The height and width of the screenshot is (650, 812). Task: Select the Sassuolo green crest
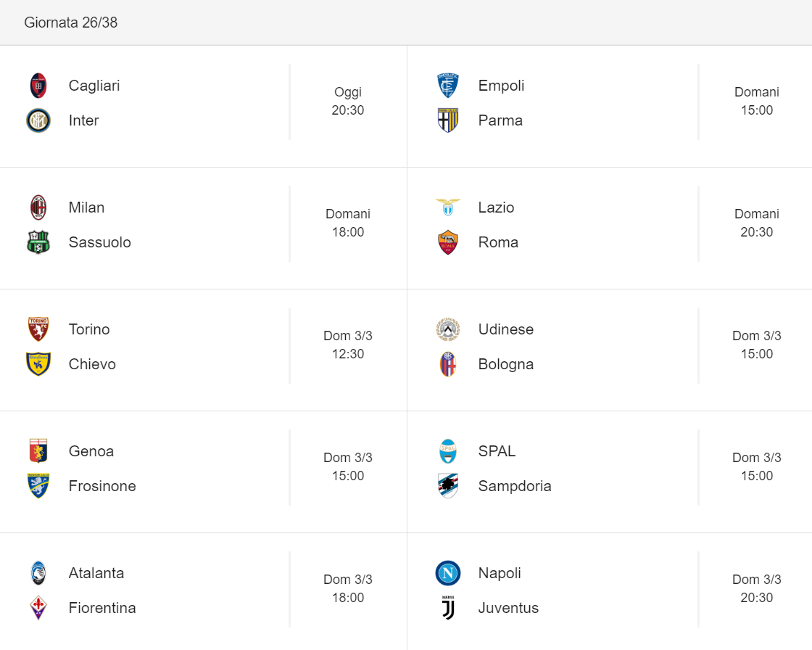point(38,242)
